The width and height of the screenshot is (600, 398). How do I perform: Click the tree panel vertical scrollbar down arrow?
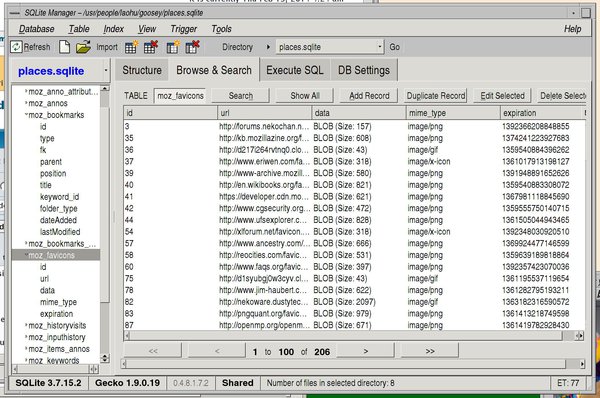[x=104, y=360]
